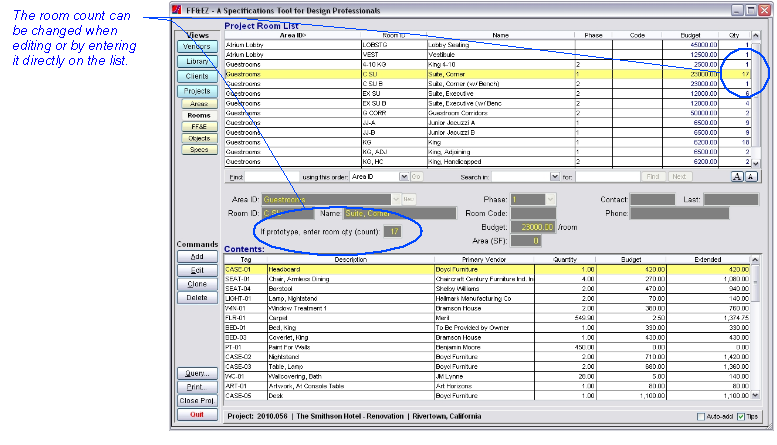Image resolution: width=777 pixels, height=445 pixels.
Task: Click scroll-up arrow of Contents list
Action: pos(755,260)
